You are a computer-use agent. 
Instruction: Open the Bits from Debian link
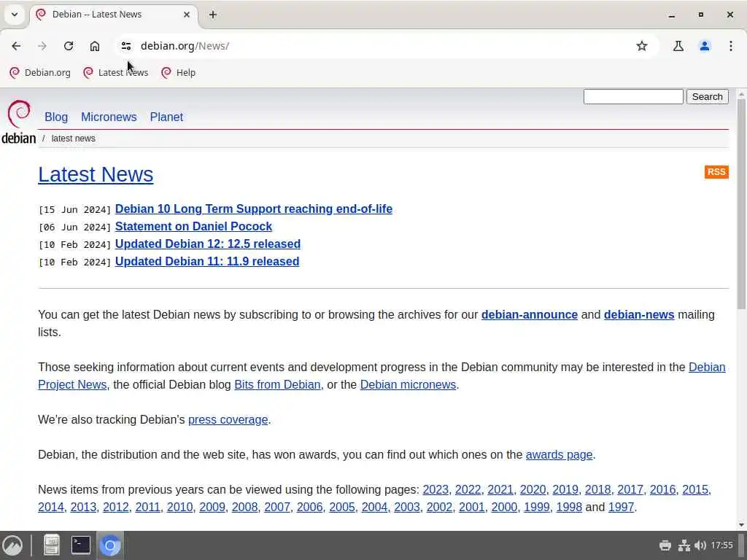(277, 385)
